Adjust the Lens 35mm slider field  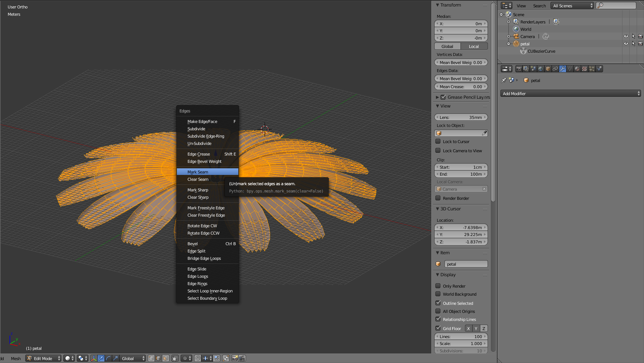pos(461,117)
